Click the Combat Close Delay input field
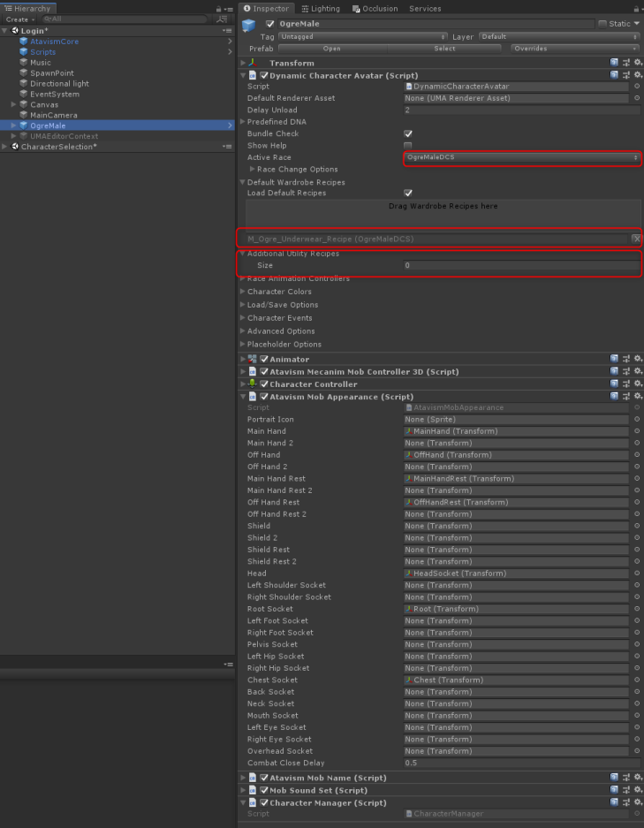The width and height of the screenshot is (644, 828). point(521,763)
